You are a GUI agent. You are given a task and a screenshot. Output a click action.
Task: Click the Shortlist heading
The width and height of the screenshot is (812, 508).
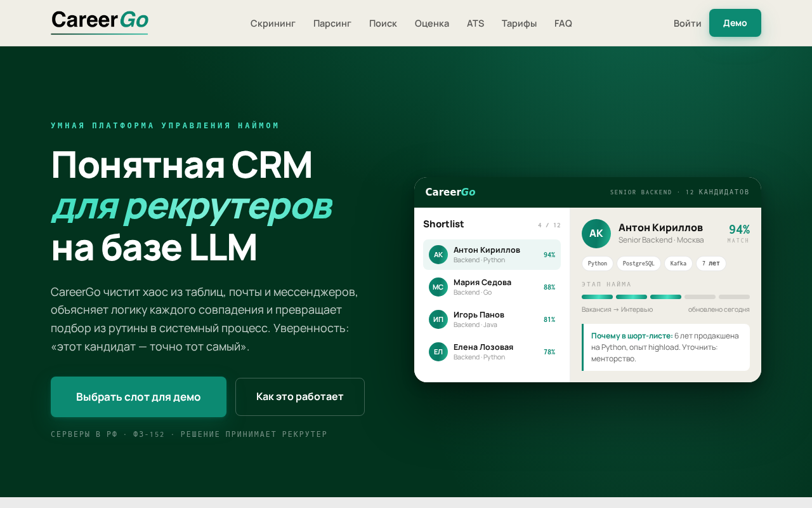pyautogui.click(x=443, y=224)
